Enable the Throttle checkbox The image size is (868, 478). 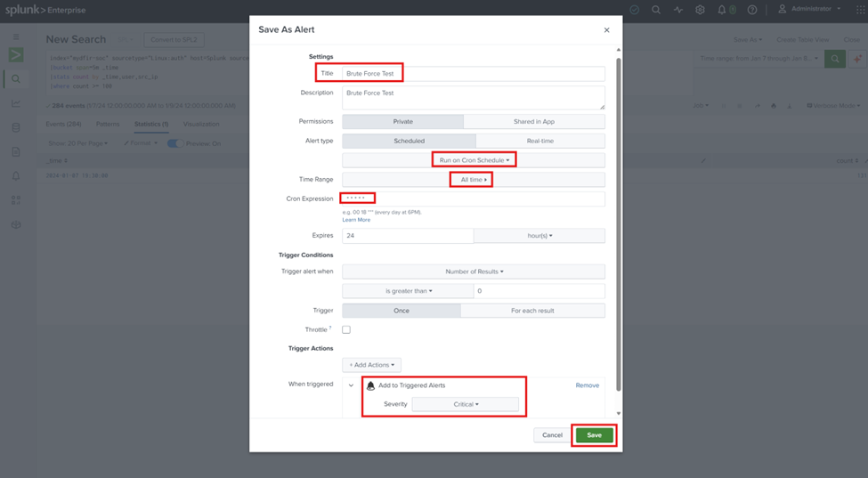pyautogui.click(x=346, y=329)
